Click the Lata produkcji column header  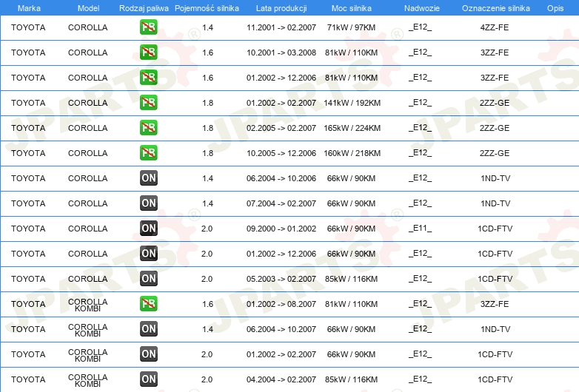281,8
